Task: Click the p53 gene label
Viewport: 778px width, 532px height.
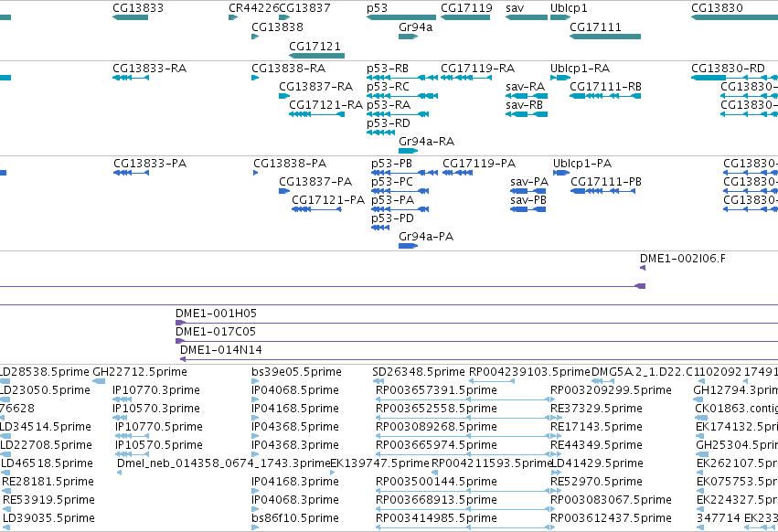Action: 377,8
